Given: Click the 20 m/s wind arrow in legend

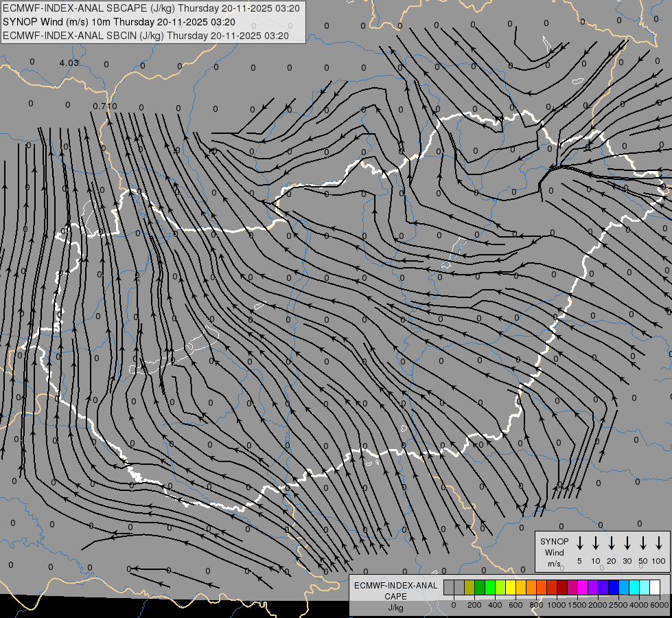Looking at the screenshot, I should coord(611,543).
